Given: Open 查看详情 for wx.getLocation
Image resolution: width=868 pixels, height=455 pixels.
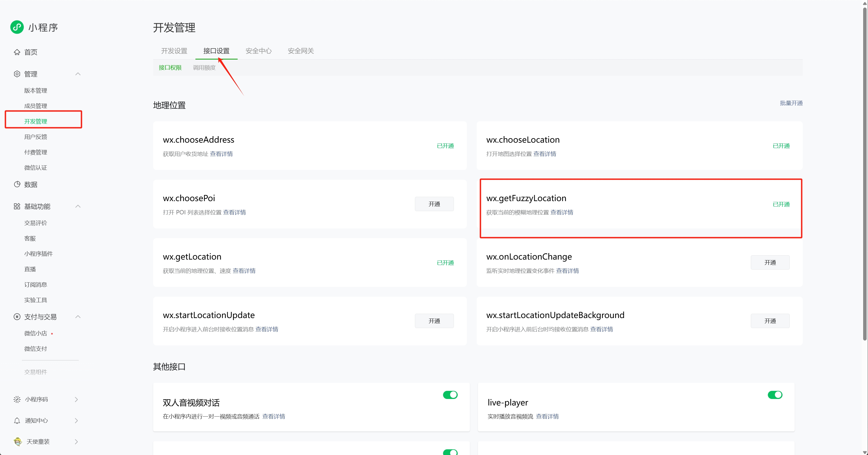Looking at the screenshot, I should [x=244, y=271].
